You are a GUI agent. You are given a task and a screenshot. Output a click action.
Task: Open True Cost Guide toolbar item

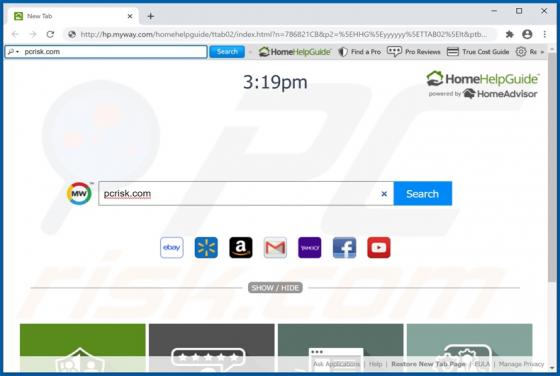click(x=478, y=52)
